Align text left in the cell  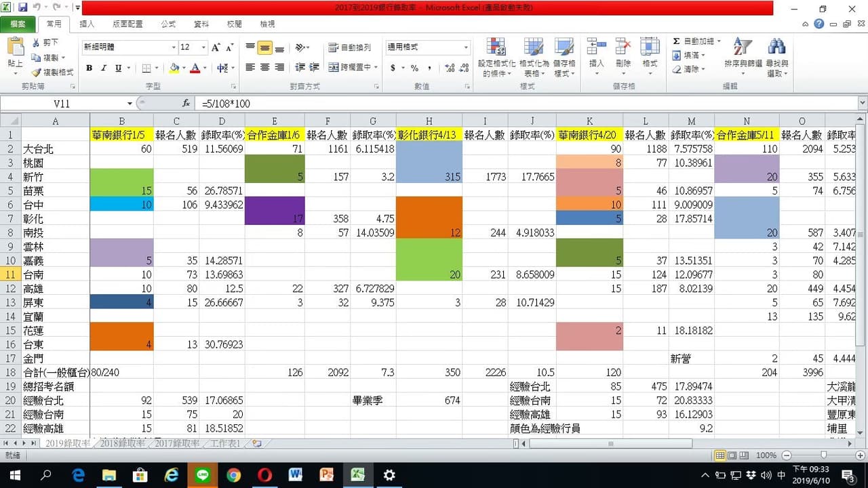(x=250, y=68)
